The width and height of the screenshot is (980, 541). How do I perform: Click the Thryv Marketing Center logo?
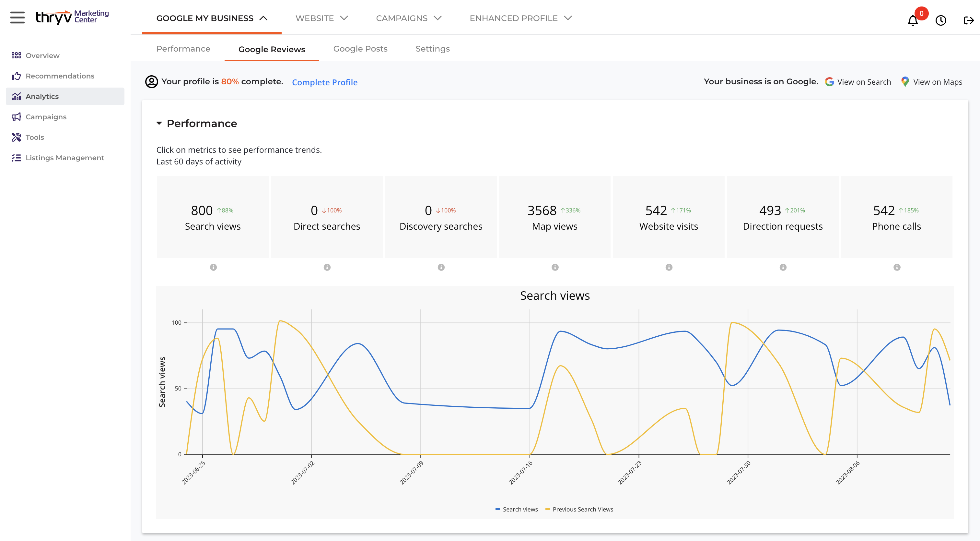pos(72,17)
